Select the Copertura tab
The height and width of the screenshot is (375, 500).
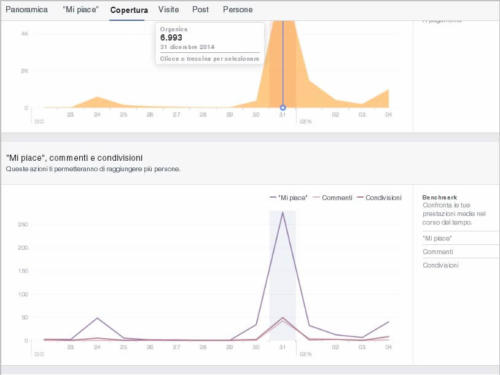129,10
